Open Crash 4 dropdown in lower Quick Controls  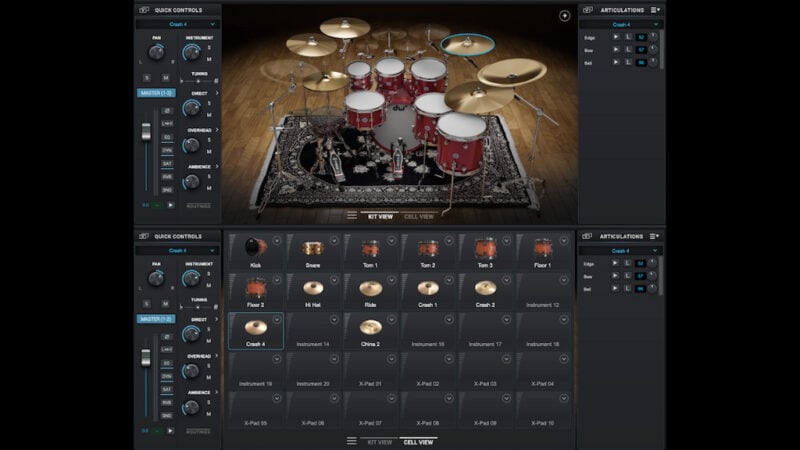click(178, 251)
